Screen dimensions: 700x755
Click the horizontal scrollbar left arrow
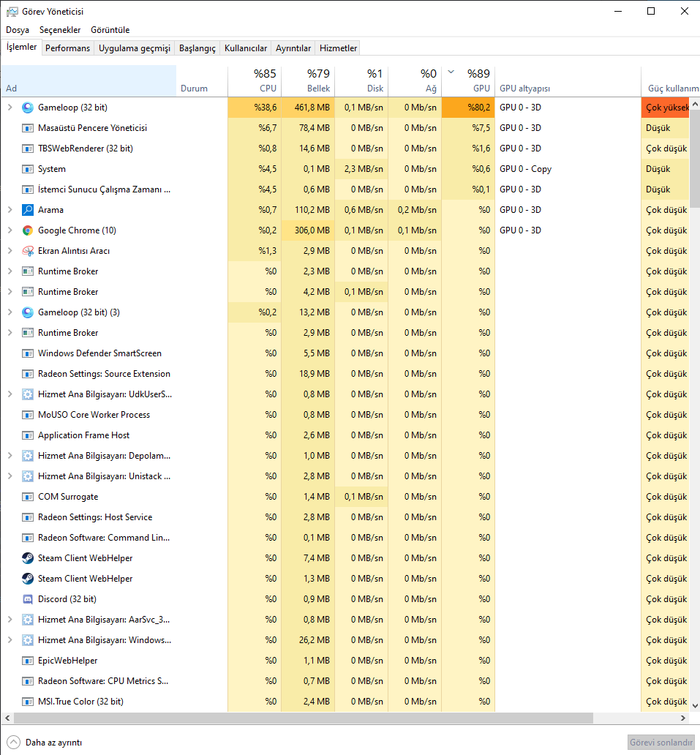click(7, 718)
